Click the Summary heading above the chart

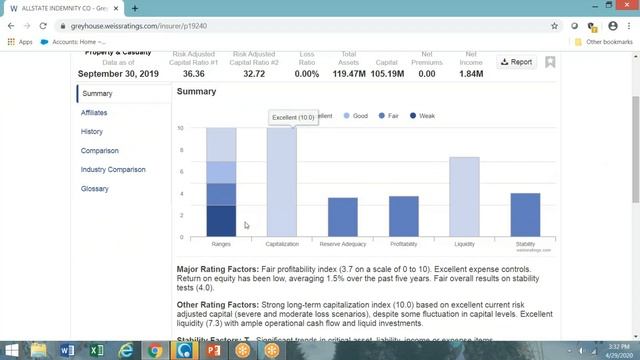click(x=196, y=91)
